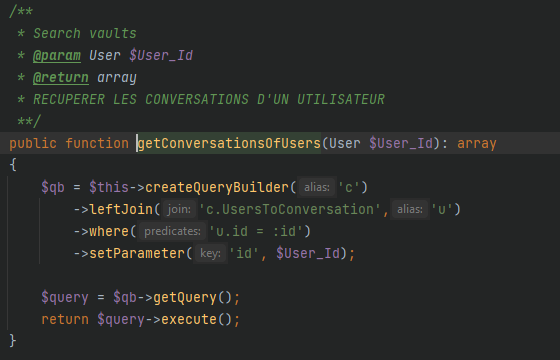Screen dimensions: 560x360
Task: Click the 'public' keyword
Action: pyautogui.click(x=33, y=144)
